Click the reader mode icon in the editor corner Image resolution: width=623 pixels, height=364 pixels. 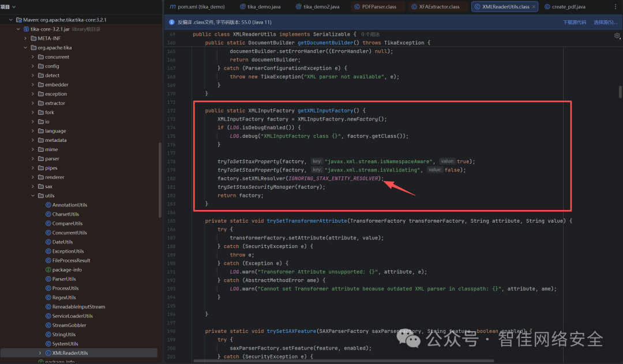click(x=617, y=36)
